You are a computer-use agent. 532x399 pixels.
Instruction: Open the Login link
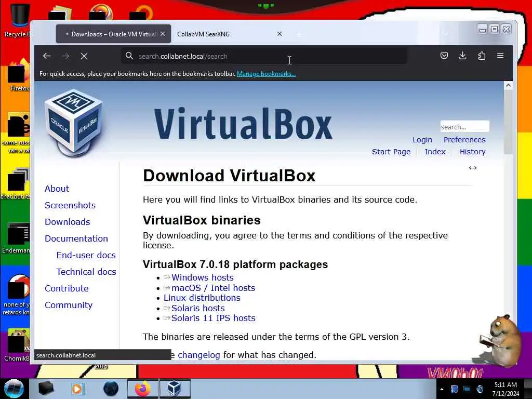click(422, 140)
